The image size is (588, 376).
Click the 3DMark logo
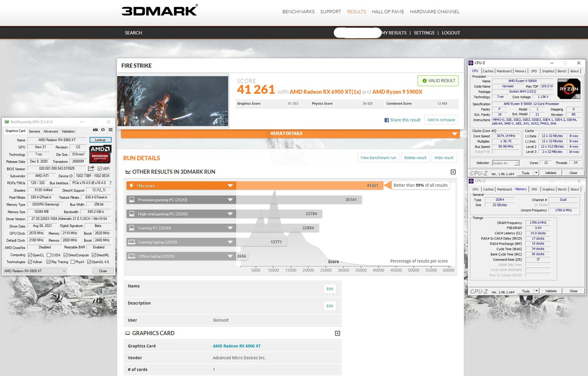click(159, 10)
